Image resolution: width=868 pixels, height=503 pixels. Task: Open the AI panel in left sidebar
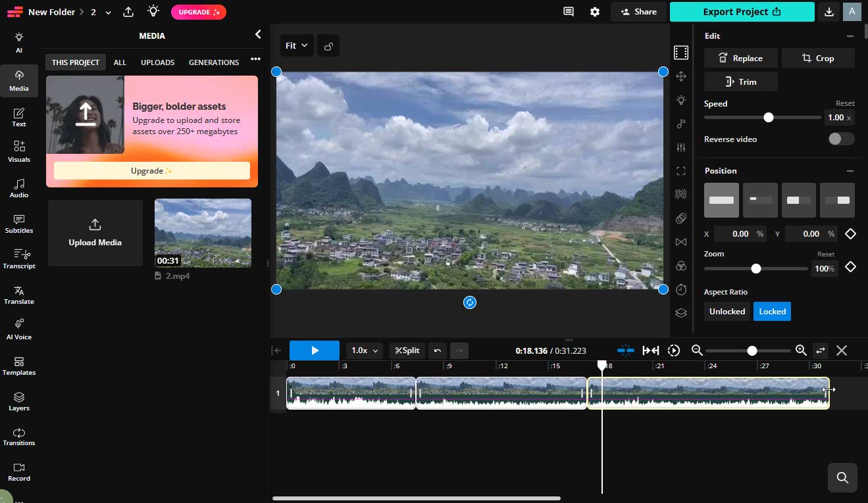coord(19,41)
